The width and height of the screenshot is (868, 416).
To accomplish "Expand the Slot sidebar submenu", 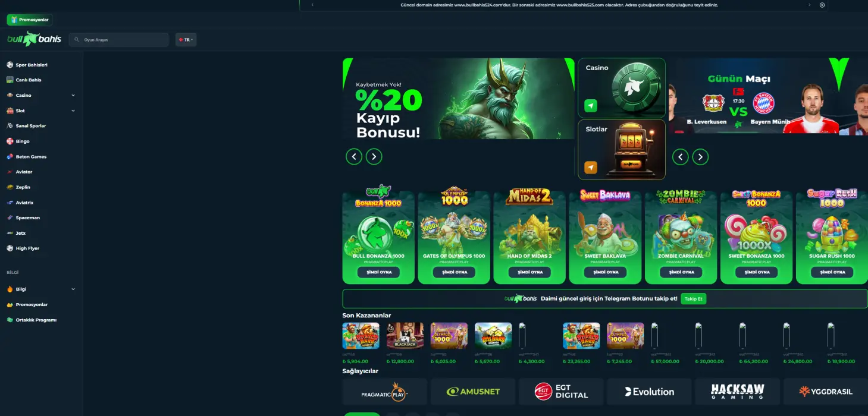I will coord(73,111).
